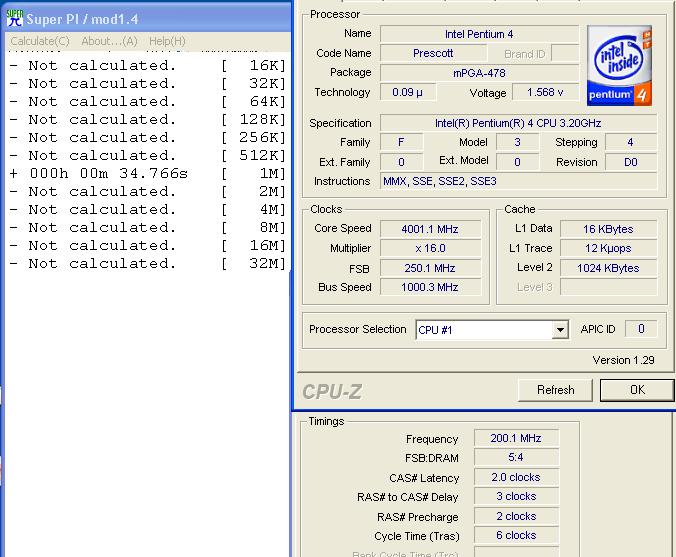This screenshot has width=676, height=557.
Task: Click the FSB:DRAM value 5:4
Action: coord(516,457)
